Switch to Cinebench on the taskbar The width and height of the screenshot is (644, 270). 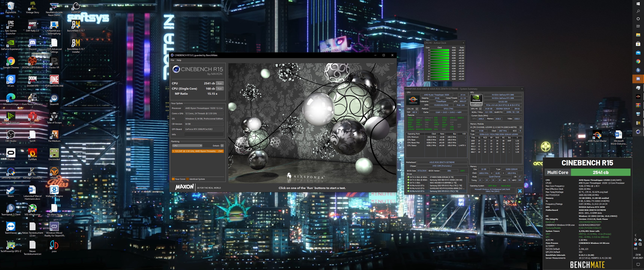pos(638,132)
